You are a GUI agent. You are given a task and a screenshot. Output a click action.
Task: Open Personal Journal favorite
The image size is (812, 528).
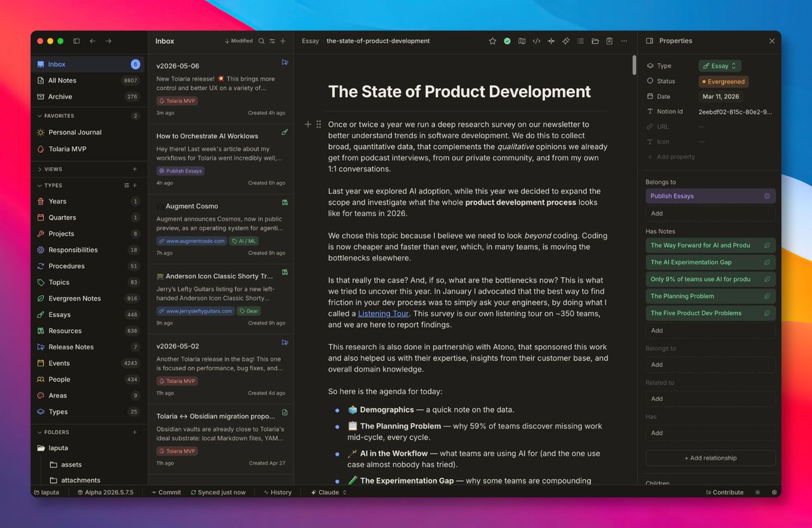pos(87,133)
